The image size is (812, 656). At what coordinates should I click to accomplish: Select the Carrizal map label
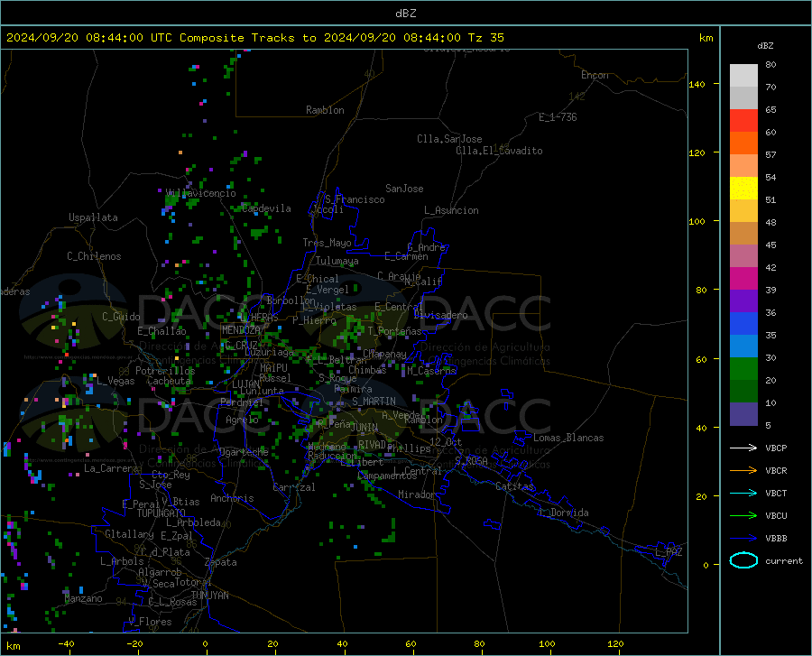(x=294, y=487)
